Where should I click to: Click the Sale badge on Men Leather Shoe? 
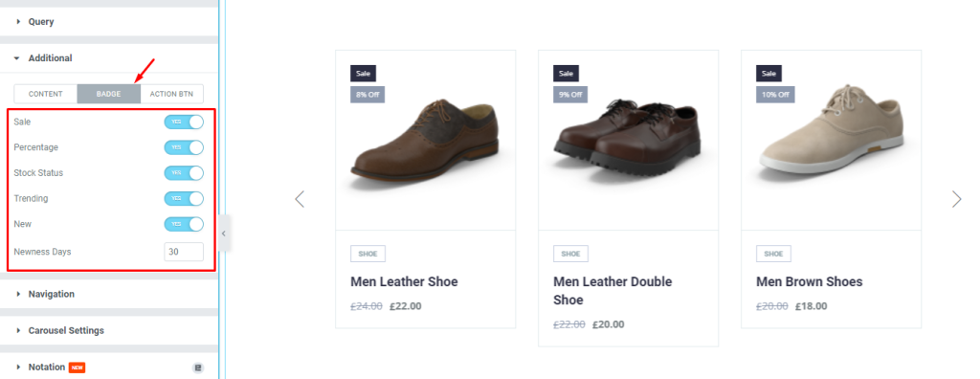coord(363,73)
